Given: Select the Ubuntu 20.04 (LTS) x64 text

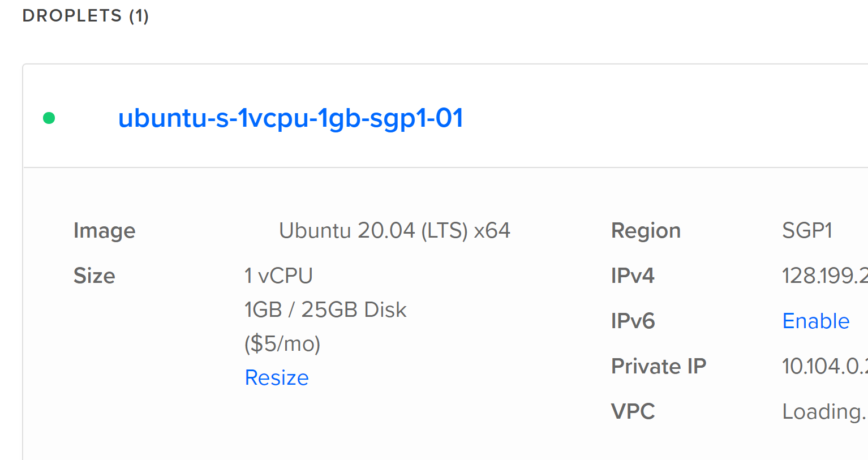Looking at the screenshot, I should pyautogui.click(x=394, y=231).
